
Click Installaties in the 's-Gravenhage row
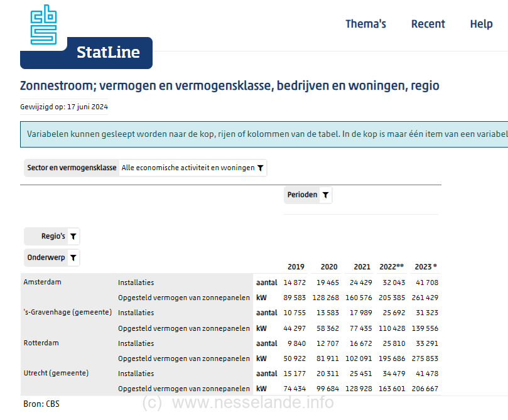click(x=136, y=313)
